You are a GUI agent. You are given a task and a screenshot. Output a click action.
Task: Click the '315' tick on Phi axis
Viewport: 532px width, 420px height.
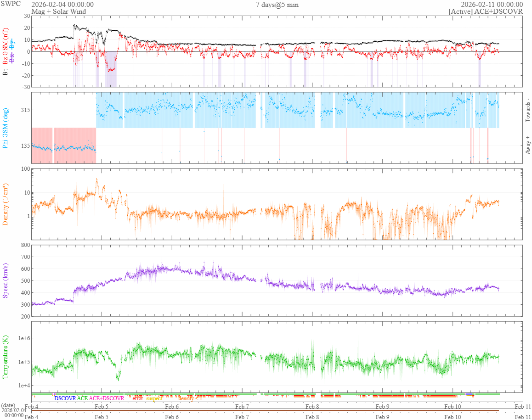coord(25,110)
